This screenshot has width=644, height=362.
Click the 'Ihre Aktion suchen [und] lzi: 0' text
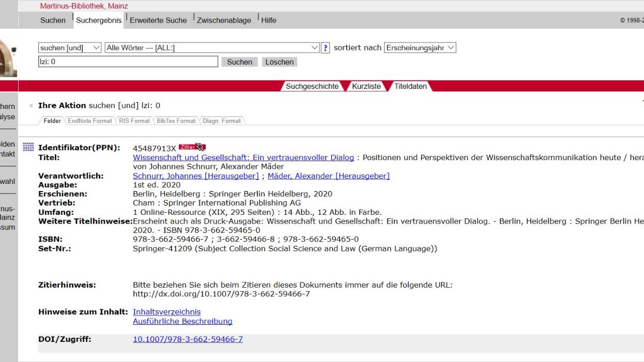(99, 105)
